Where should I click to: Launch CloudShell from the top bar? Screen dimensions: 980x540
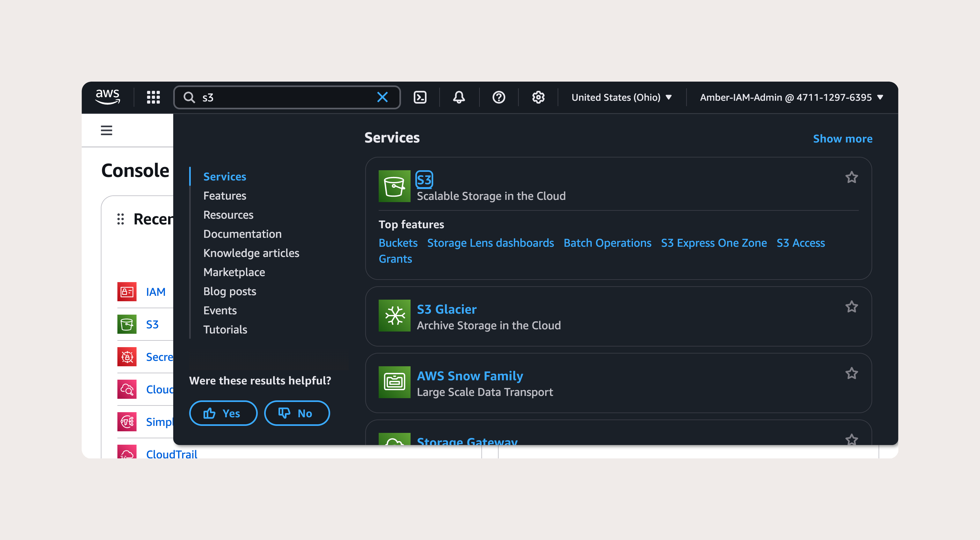pos(420,97)
